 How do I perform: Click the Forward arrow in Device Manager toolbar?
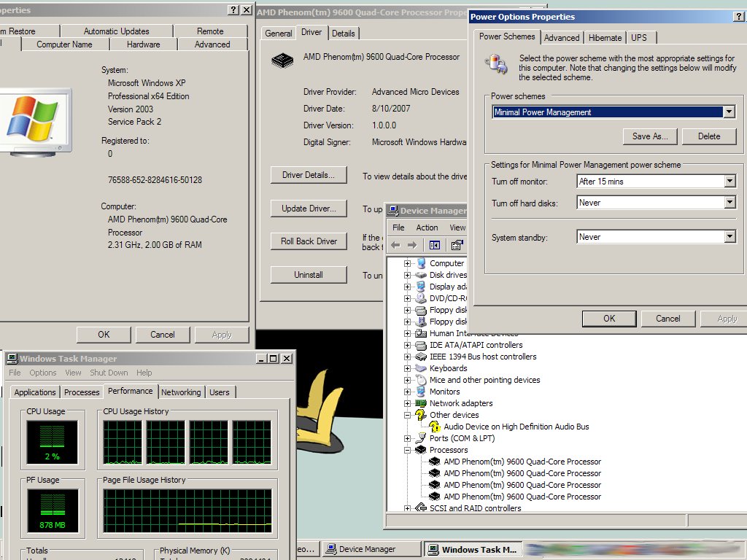[412, 245]
